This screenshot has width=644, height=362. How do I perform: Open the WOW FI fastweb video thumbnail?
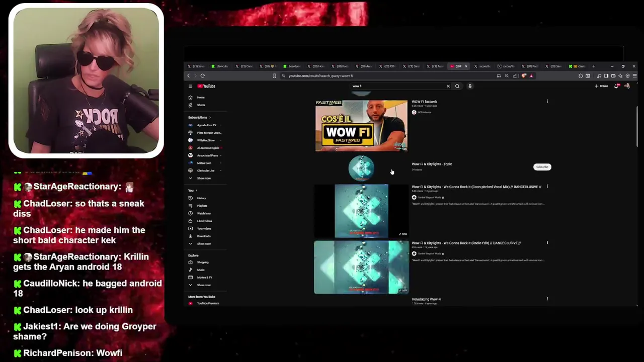361,126
